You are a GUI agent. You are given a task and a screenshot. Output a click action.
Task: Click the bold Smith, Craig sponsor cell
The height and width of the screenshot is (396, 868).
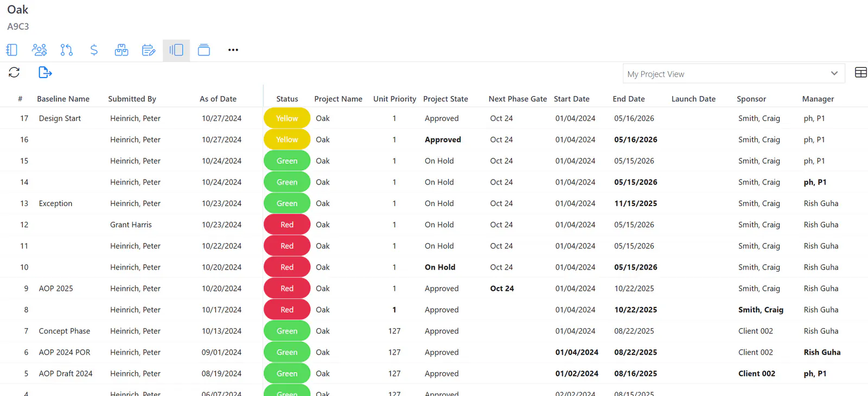coord(761,310)
